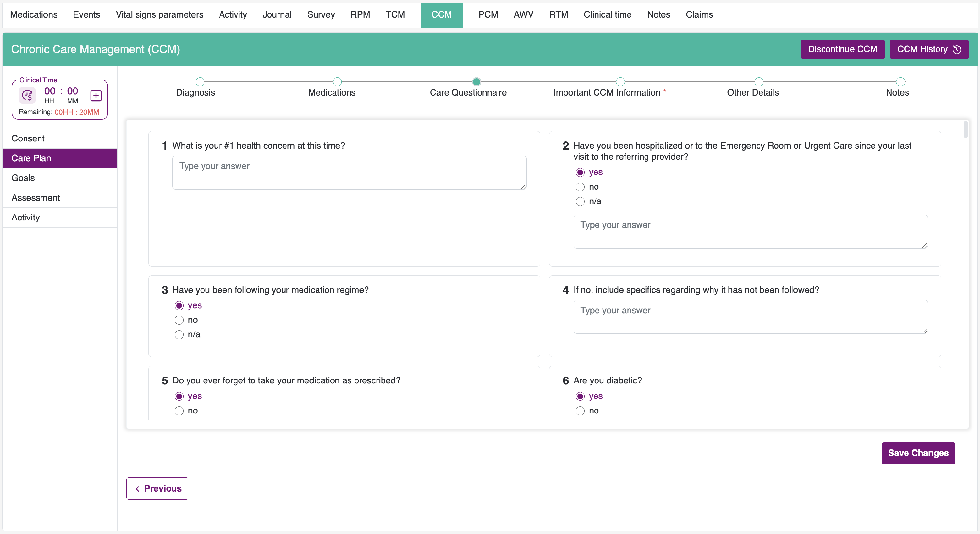
Task: Click the plus icon to add clinical time
Action: click(x=96, y=95)
